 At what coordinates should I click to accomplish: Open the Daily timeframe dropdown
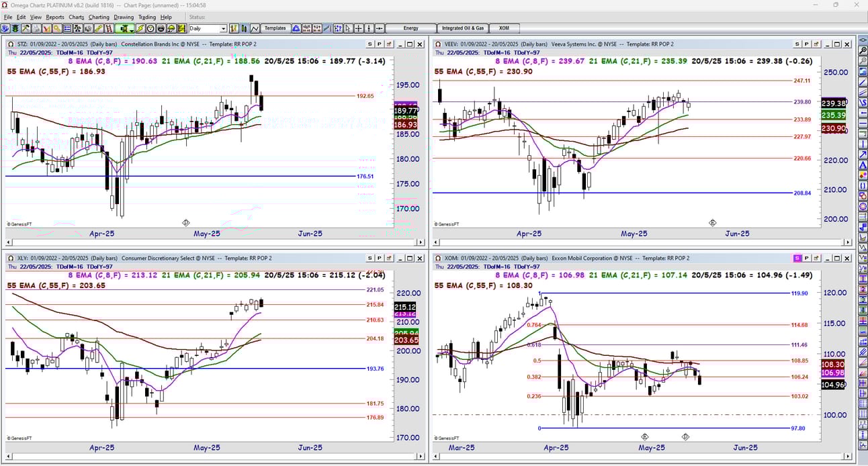point(224,28)
